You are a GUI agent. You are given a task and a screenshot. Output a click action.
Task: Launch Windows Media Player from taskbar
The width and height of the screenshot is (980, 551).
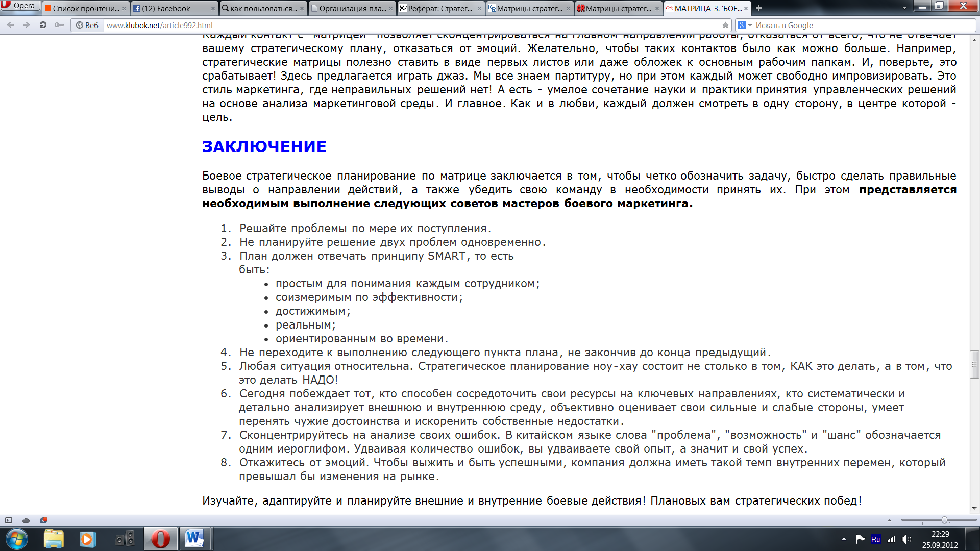pos(87,539)
